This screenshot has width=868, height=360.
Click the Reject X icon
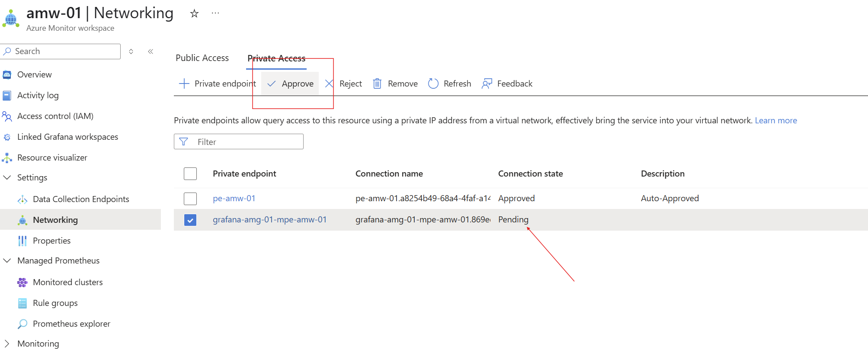[x=329, y=84]
